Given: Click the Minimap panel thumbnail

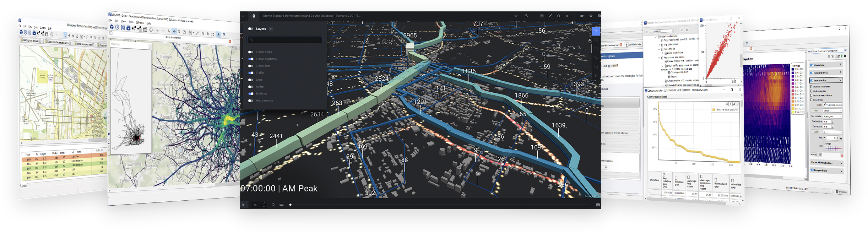Looking at the screenshot, I should 131,99.
